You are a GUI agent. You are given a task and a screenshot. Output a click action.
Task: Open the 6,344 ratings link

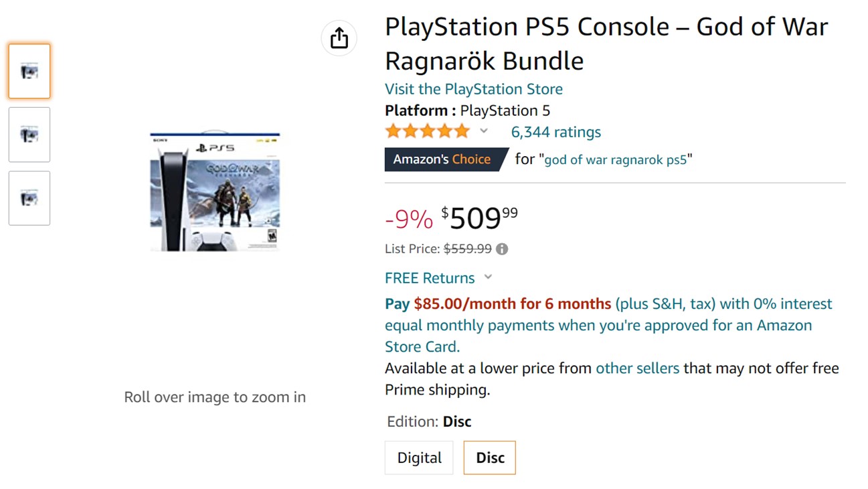555,132
